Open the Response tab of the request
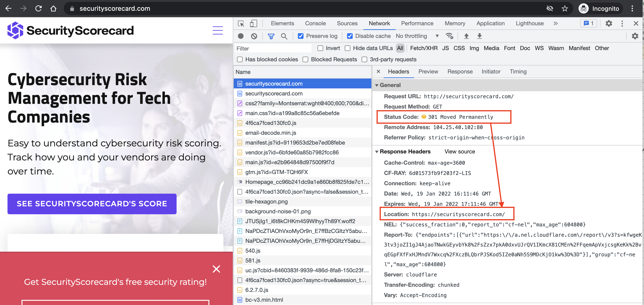The width and height of the screenshot is (644, 305). pos(460,71)
